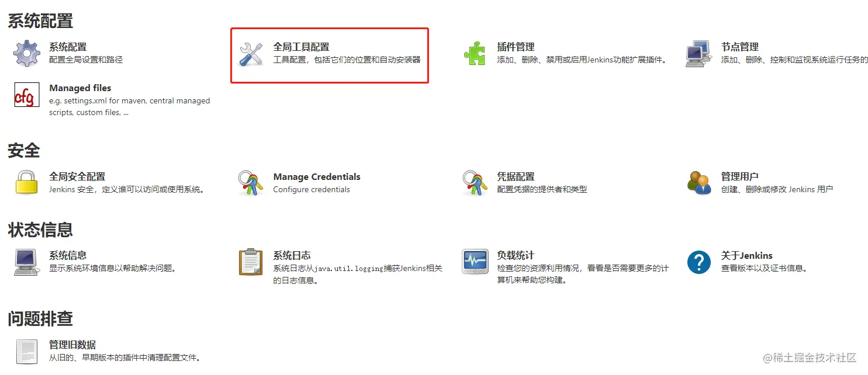This screenshot has width=868, height=375.
Task: Click the document icon for 管理旧数据
Action: 27,352
